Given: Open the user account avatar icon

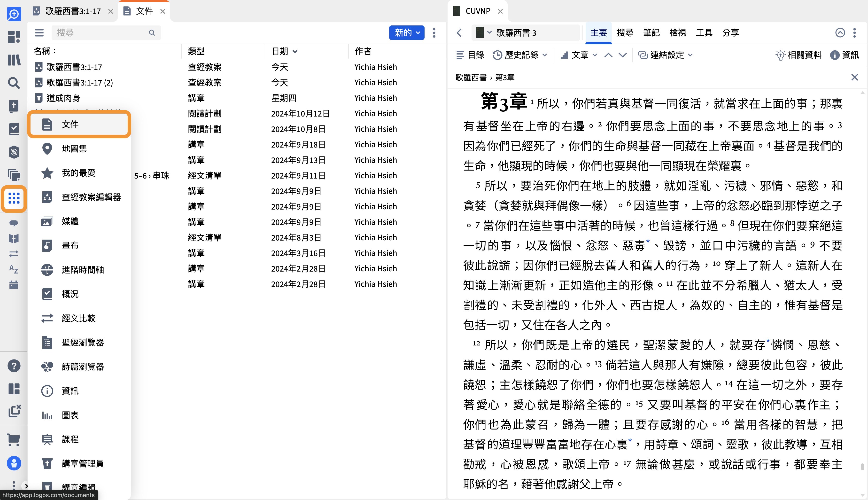Looking at the screenshot, I should 14,463.
